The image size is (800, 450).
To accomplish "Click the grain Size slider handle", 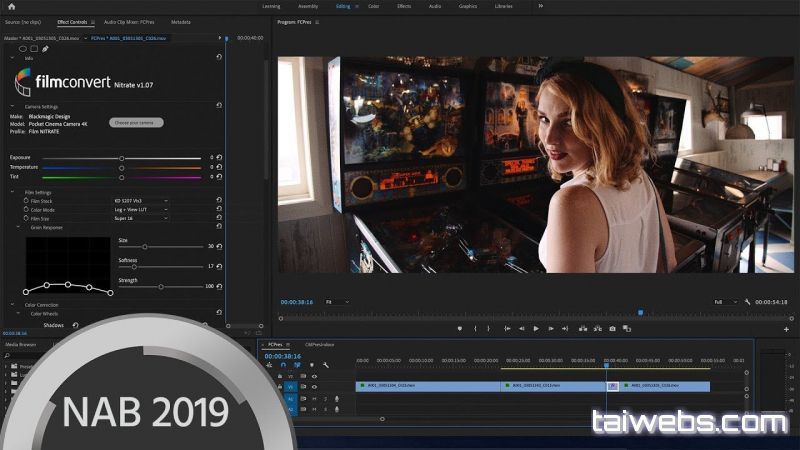I will tap(145, 246).
